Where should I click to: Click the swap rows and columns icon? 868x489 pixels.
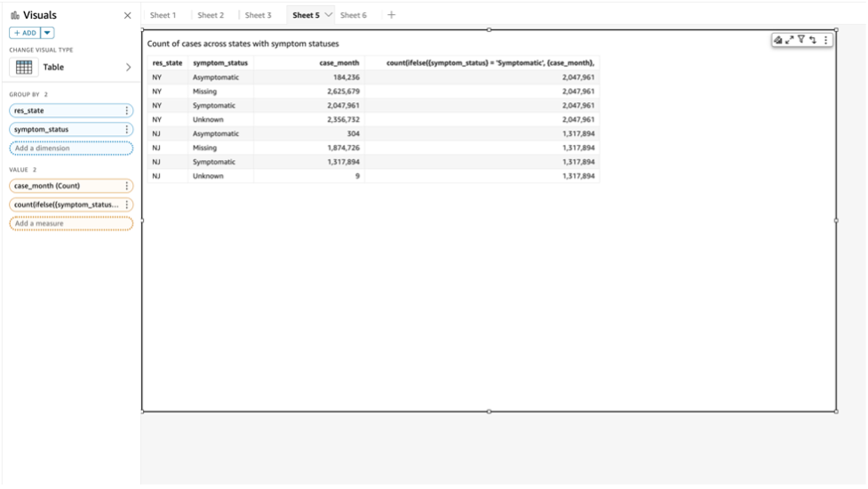click(x=813, y=40)
